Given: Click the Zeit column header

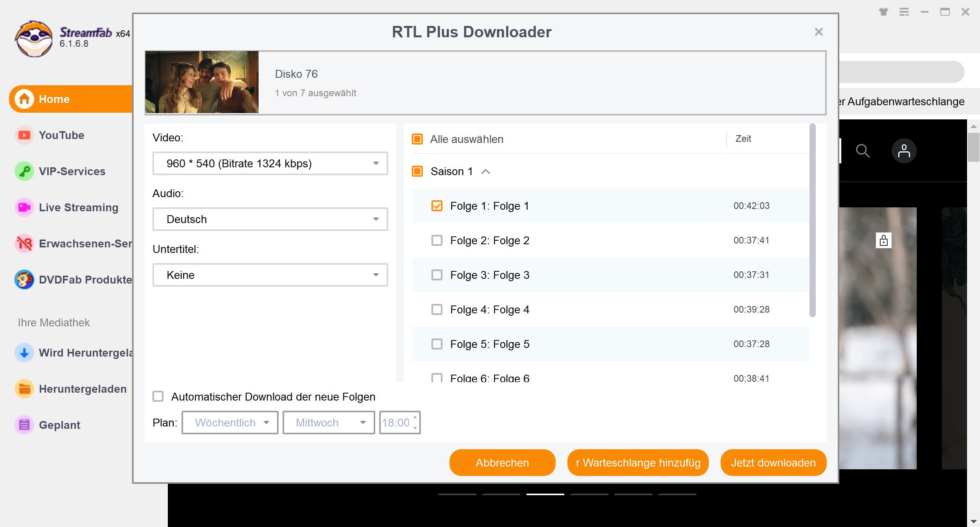Looking at the screenshot, I should (743, 139).
